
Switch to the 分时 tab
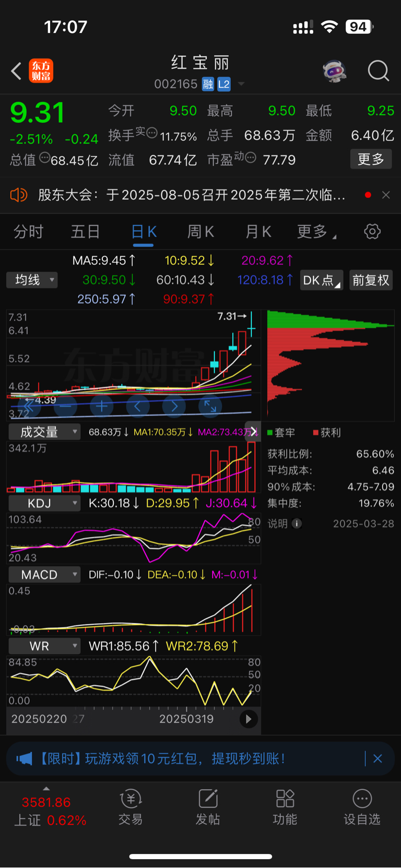(x=28, y=232)
